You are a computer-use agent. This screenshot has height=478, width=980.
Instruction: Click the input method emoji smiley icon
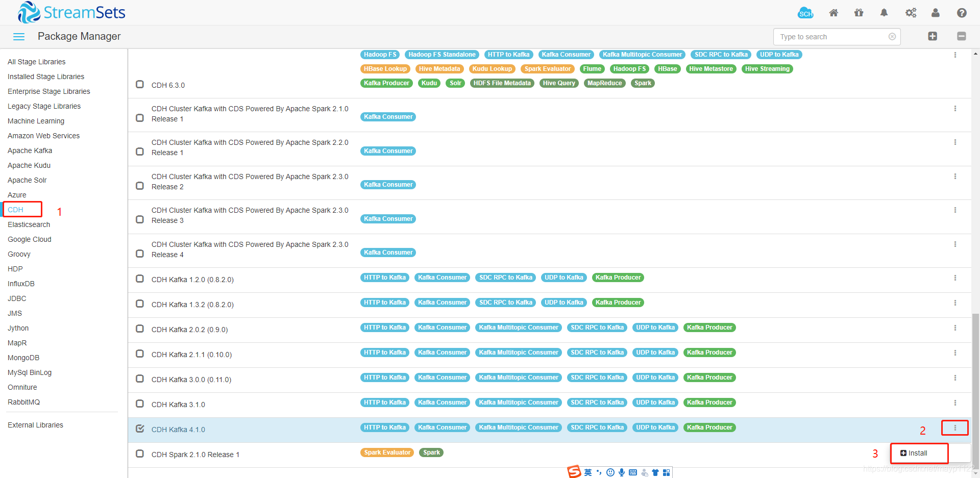[x=610, y=472]
